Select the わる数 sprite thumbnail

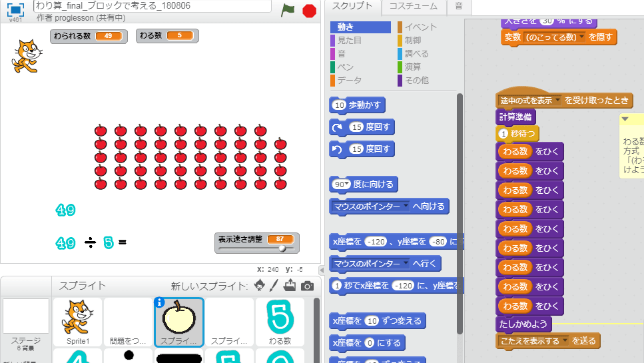280,322
